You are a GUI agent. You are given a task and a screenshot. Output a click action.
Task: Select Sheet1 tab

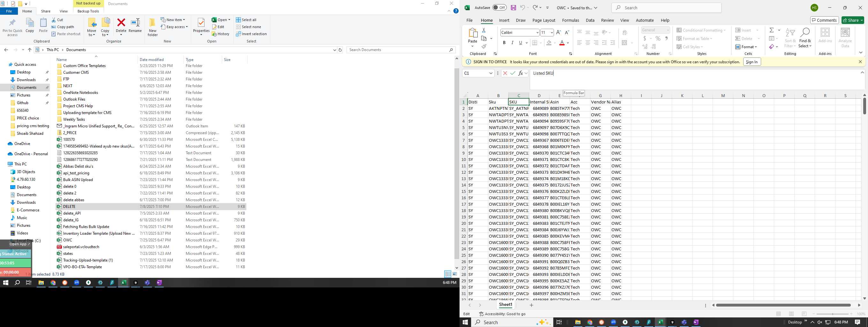(505, 305)
